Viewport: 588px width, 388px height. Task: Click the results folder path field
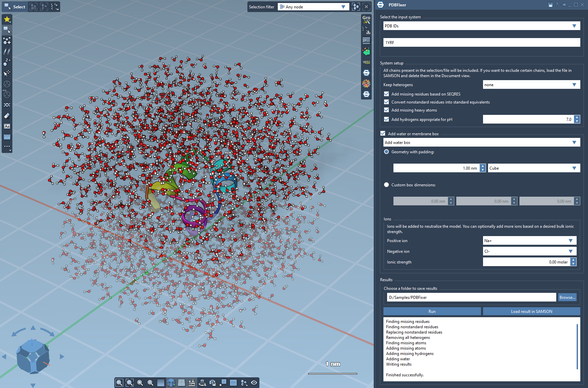click(x=471, y=297)
